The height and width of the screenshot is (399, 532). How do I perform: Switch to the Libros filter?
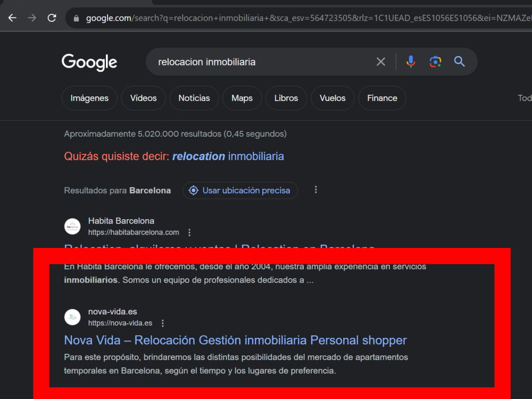coord(286,98)
